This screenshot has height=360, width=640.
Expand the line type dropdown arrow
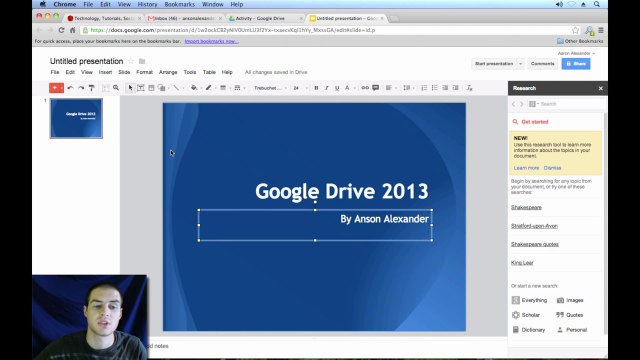183,88
